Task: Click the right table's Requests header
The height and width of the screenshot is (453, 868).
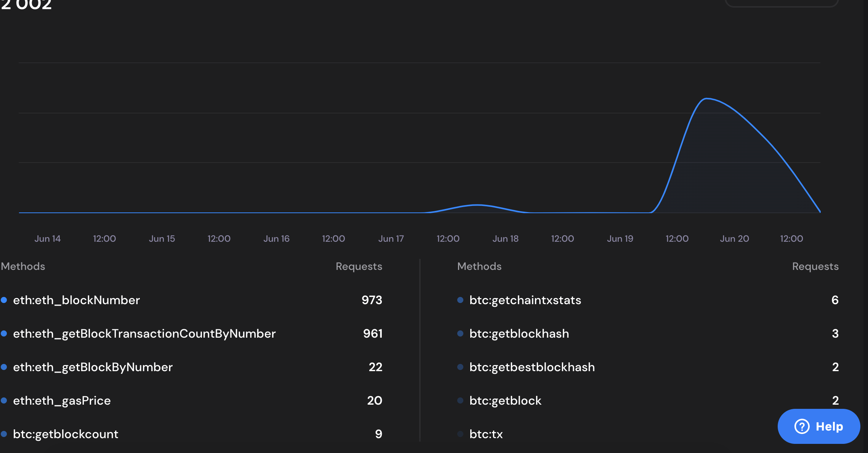Action: pos(815,267)
